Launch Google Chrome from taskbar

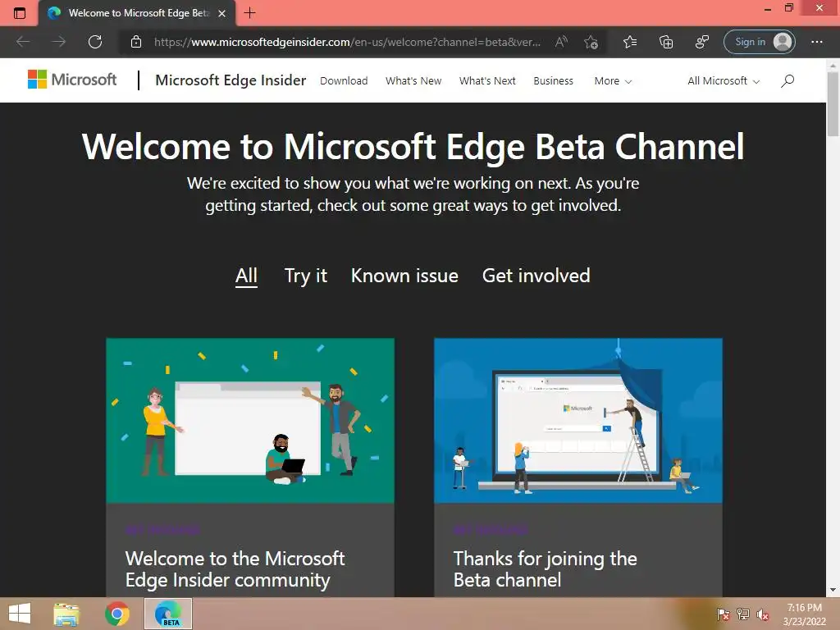117,614
